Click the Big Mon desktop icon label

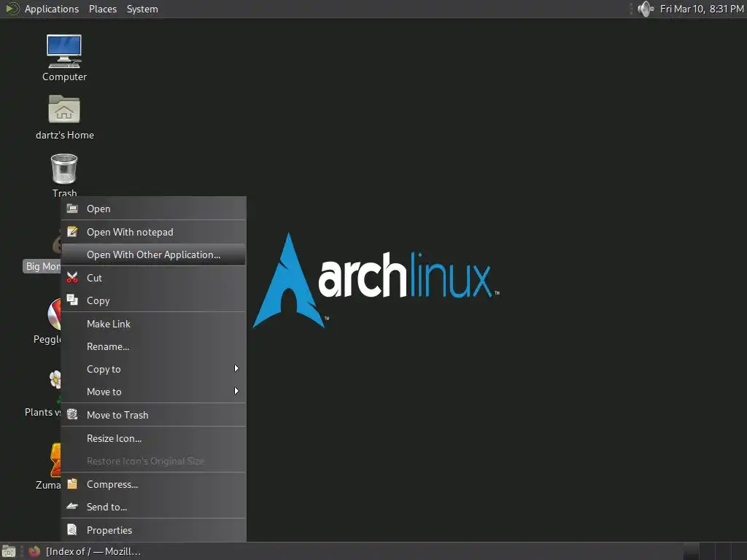42,266
